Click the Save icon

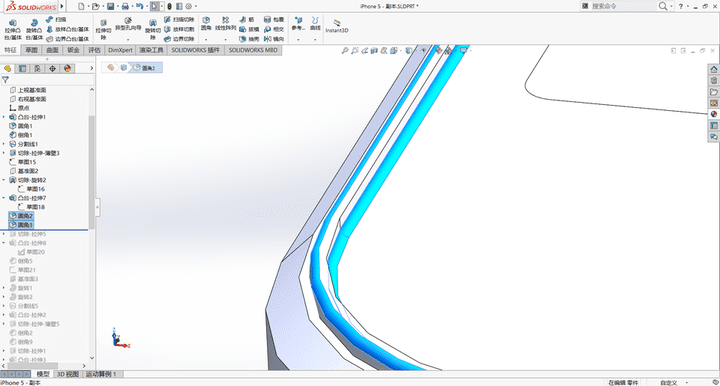111,6
